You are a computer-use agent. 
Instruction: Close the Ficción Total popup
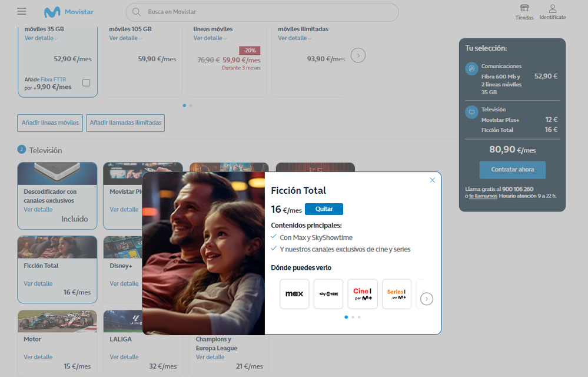[433, 180]
